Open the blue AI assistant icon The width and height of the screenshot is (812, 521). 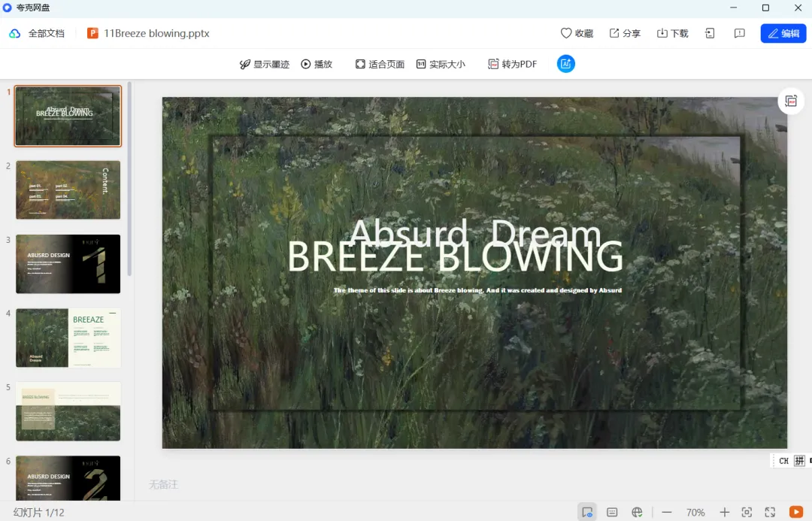(565, 64)
